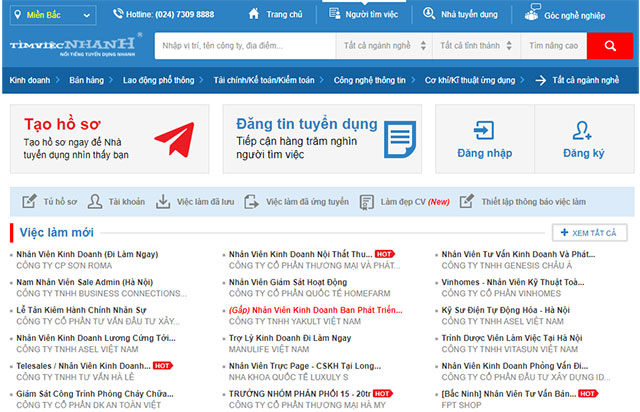
Task: Expand the Kinh doanh category chevron
Action: tap(58, 80)
